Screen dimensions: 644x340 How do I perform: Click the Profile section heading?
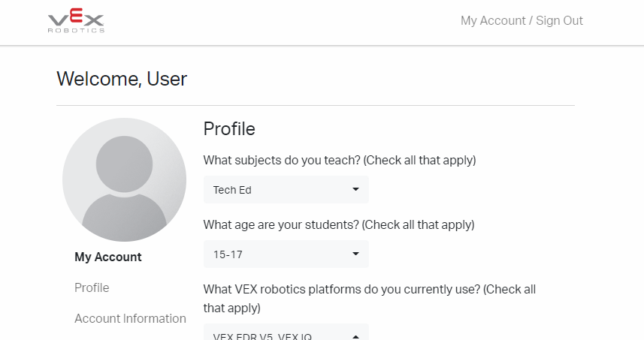point(229,129)
